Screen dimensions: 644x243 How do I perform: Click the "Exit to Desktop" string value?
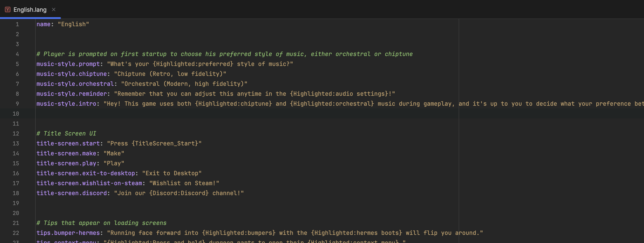coord(172,173)
